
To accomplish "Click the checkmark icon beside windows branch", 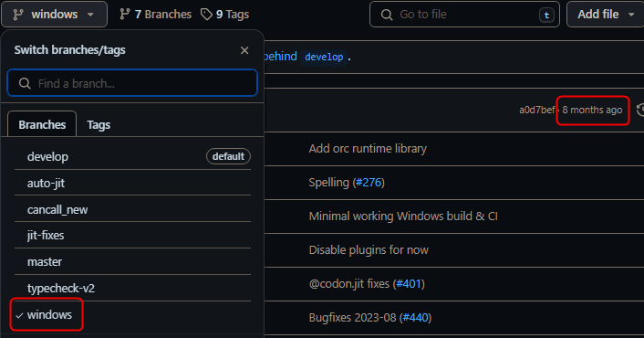I will pyautogui.click(x=19, y=315).
